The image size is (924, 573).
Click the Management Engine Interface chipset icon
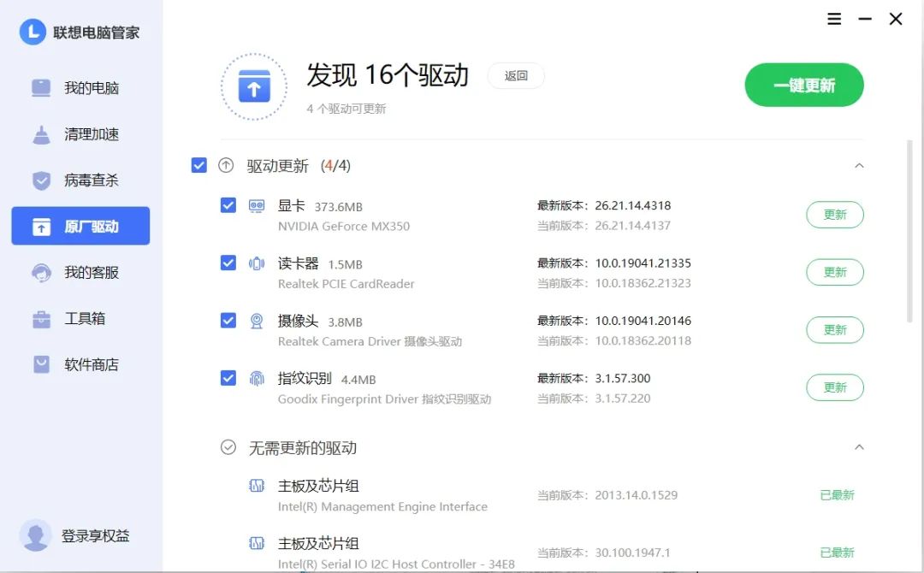tap(257, 486)
